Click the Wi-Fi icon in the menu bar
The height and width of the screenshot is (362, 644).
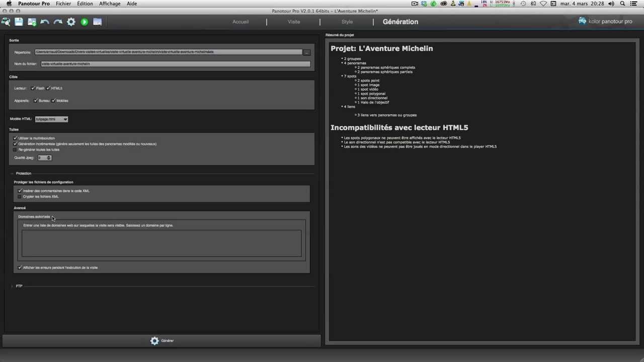(x=543, y=4)
